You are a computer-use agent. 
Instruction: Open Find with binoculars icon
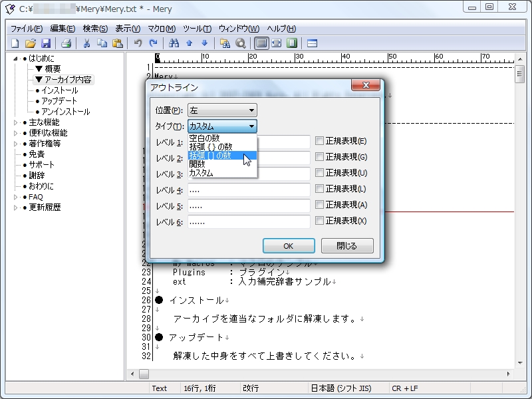174,43
